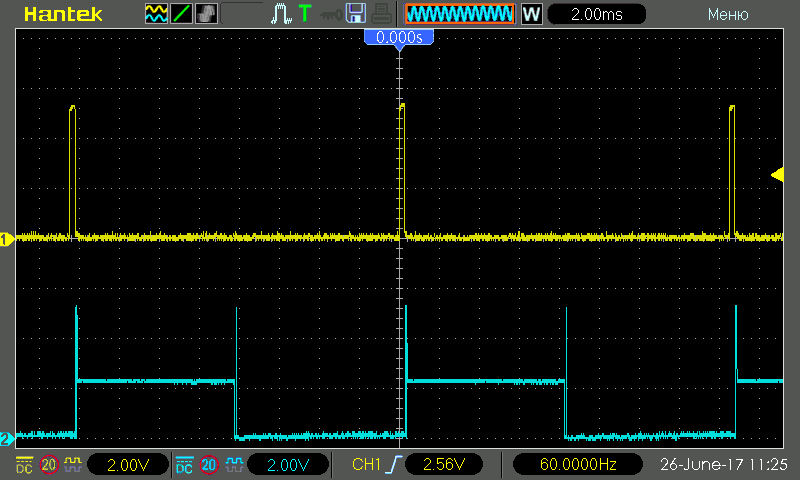Click the yellow waveform acquisition icon
This screenshot has height=480, width=800.
157,14
